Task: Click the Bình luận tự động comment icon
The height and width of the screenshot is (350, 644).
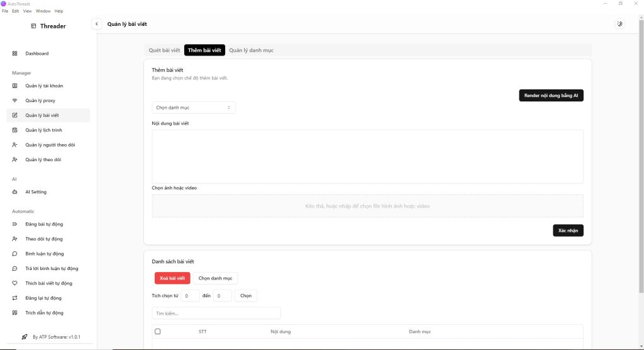Action: [15, 254]
